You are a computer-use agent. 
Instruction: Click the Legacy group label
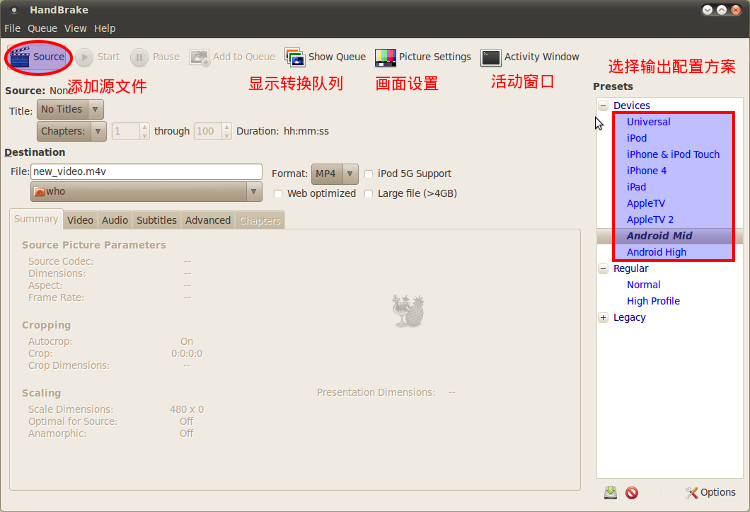(x=629, y=318)
